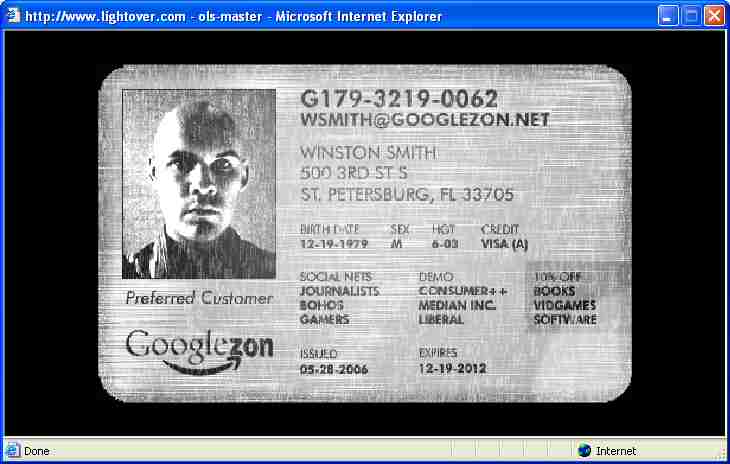Click BOHOS under Social Nets
730x464 pixels.
tap(322, 306)
